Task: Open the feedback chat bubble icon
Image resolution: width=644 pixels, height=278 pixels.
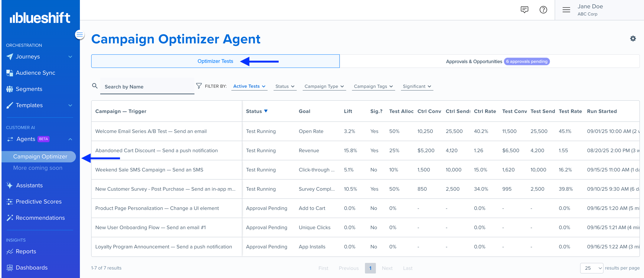Action: [x=524, y=10]
